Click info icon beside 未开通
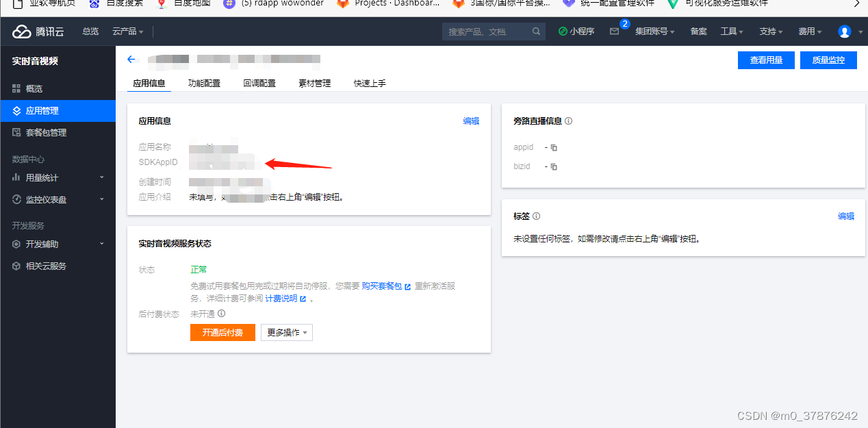This screenshot has height=428, width=868. [x=221, y=314]
